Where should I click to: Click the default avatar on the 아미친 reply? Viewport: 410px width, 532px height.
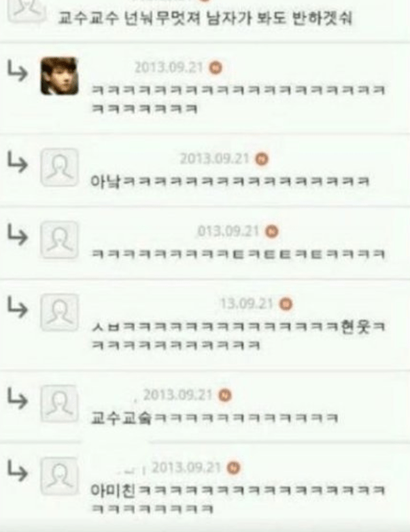coord(59,476)
